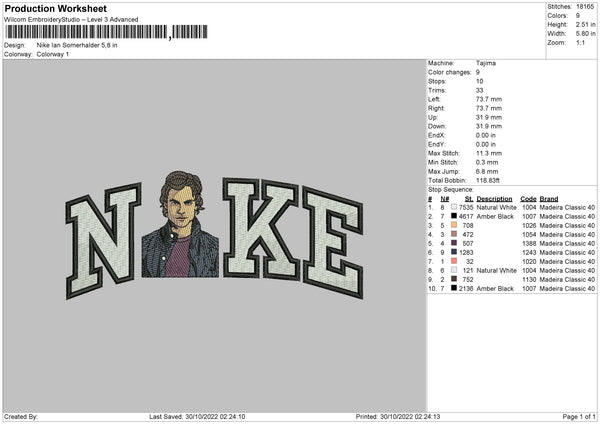Click the Left value 73.7 mm

pos(489,99)
